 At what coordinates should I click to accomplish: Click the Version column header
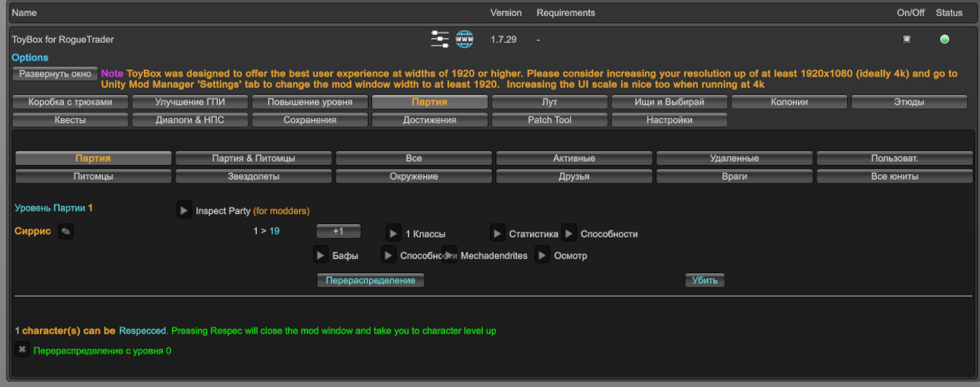(x=506, y=13)
